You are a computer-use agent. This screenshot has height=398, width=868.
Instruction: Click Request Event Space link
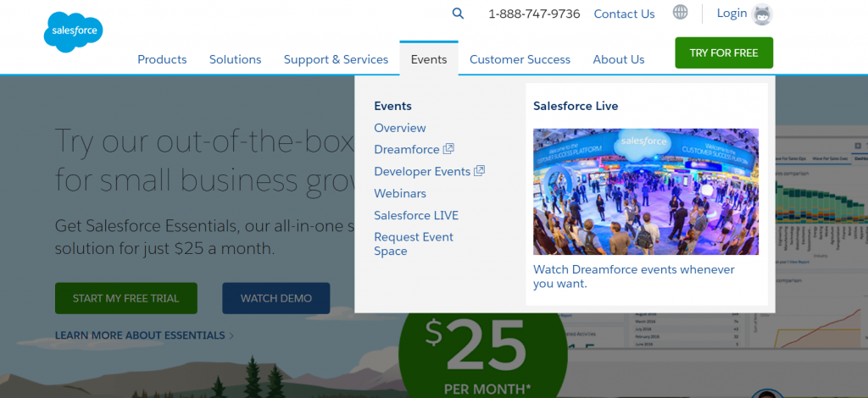[414, 244]
